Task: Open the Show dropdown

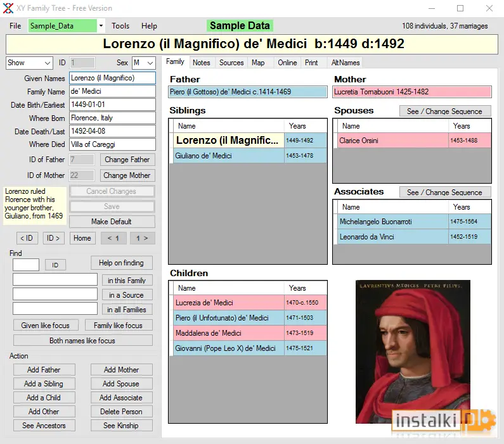Action: coord(29,63)
